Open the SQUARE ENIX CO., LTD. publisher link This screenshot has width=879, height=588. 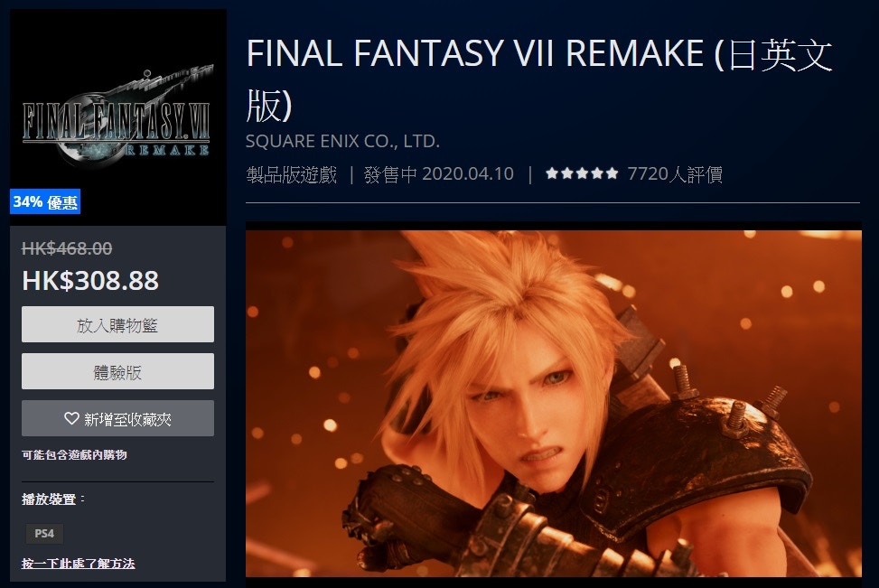pyautogui.click(x=342, y=141)
